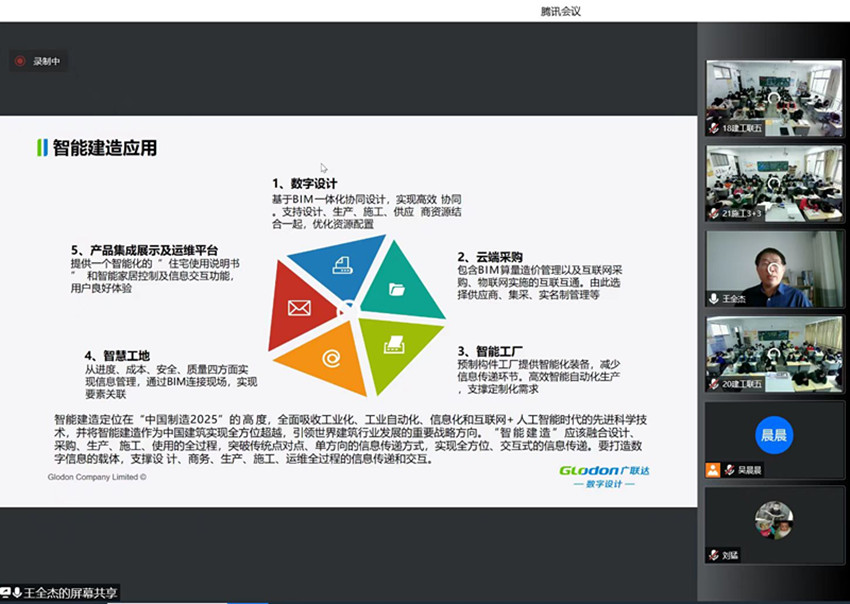
Task: Click microphone icon next to 王全杰 name
Action: click(714, 298)
